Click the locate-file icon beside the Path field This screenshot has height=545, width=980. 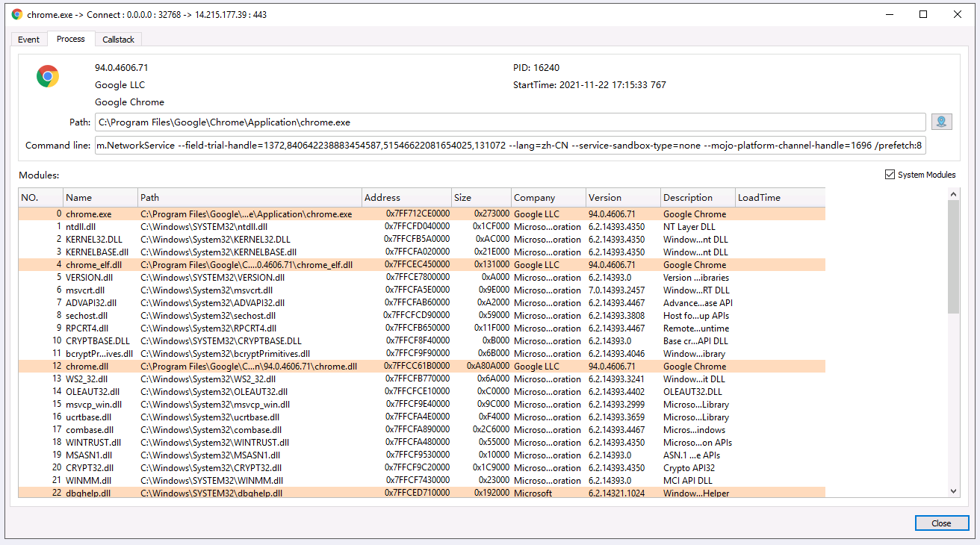tap(941, 122)
